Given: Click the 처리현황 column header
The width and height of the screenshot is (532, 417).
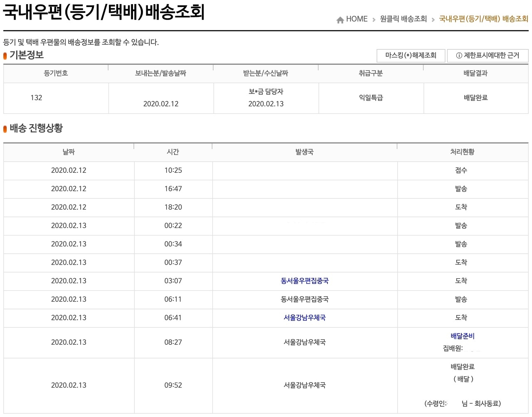Looking at the screenshot, I should click(x=462, y=152).
